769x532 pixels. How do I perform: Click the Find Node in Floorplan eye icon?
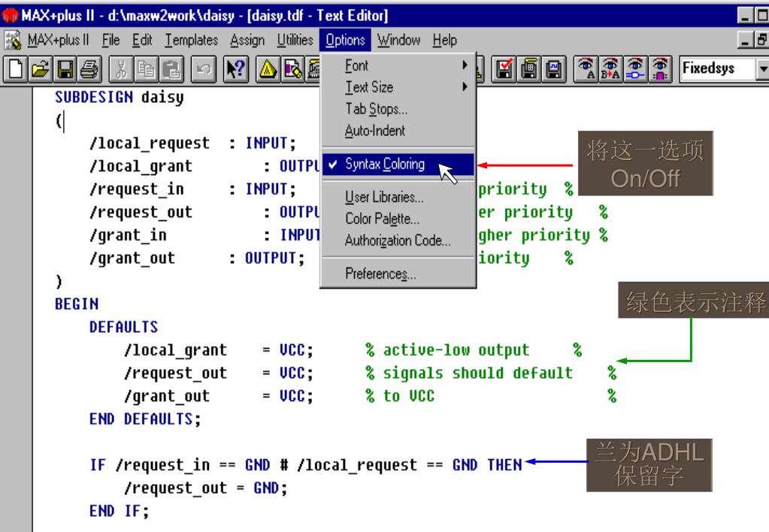point(661,68)
